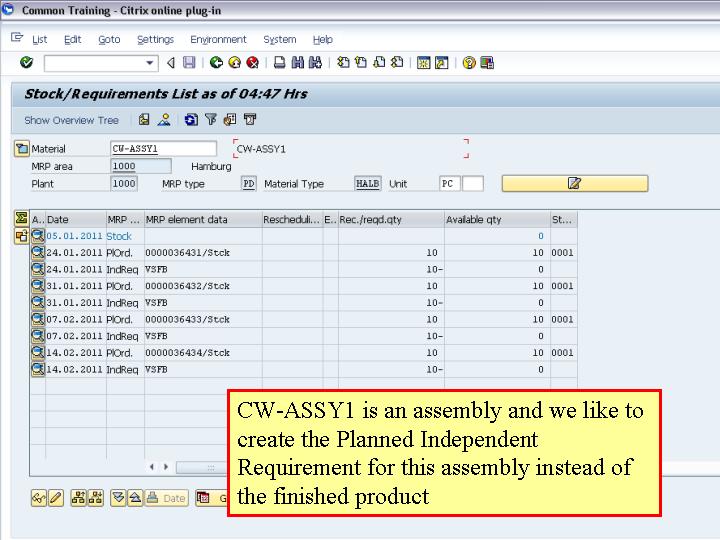This screenshot has width=720, height=540.
Task: Click the Last Page icon
Action: click(397, 62)
